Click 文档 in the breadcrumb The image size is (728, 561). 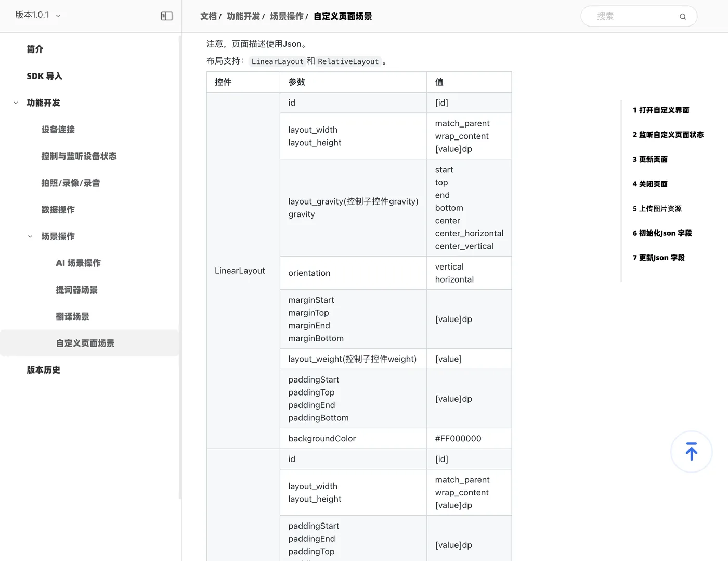[x=209, y=17]
